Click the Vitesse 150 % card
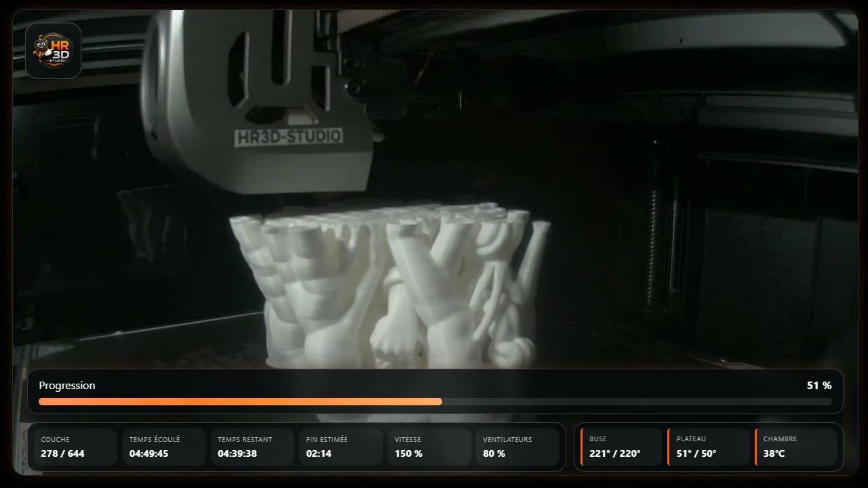 (429, 447)
